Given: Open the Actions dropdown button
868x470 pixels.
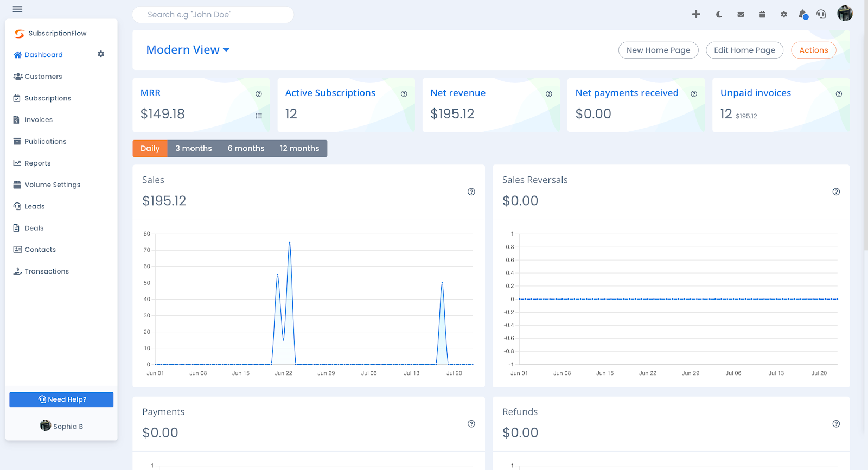Looking at the screenshot, I should click(x=814, y=50).
